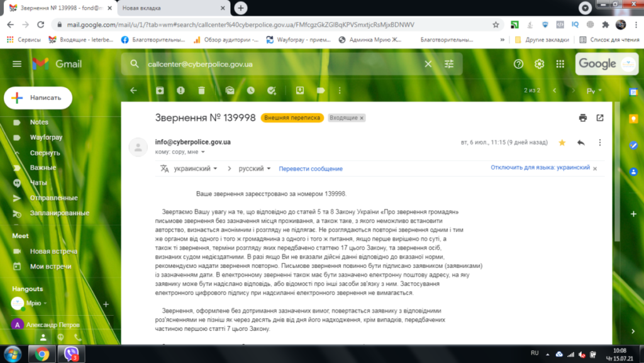644x363 pixels.
Task: Click Перевести сообщение link
Action: 311,169
